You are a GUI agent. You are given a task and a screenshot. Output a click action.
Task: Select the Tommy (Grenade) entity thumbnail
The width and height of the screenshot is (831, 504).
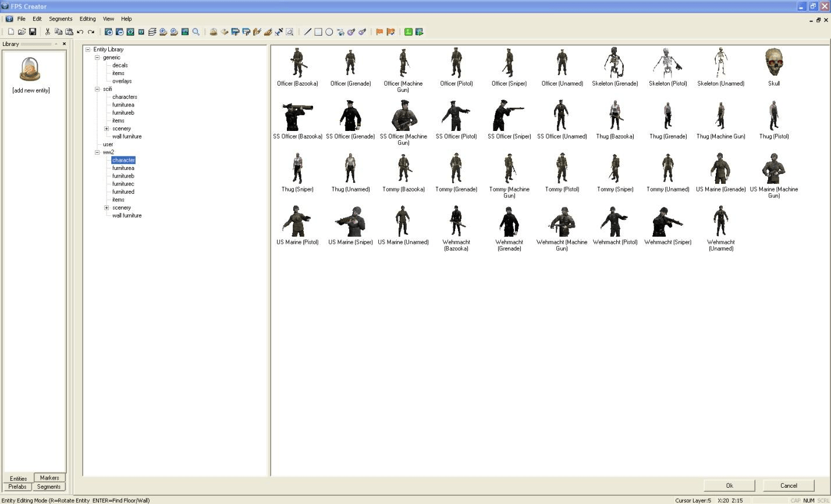click(456, 168)
